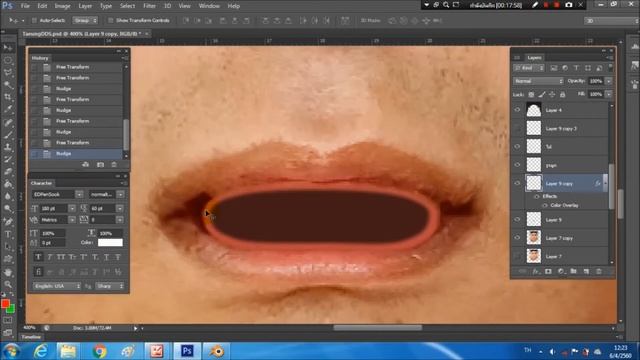Open the Auto-Select Group dropdown
The width and height of the screenshot is (640, 360).
pos(85,20)
